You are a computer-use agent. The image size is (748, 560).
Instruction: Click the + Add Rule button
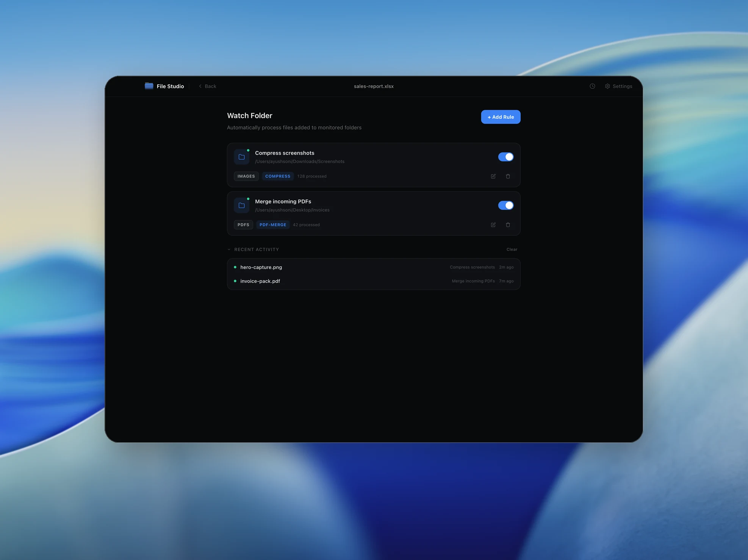click(x=501, y=117)
